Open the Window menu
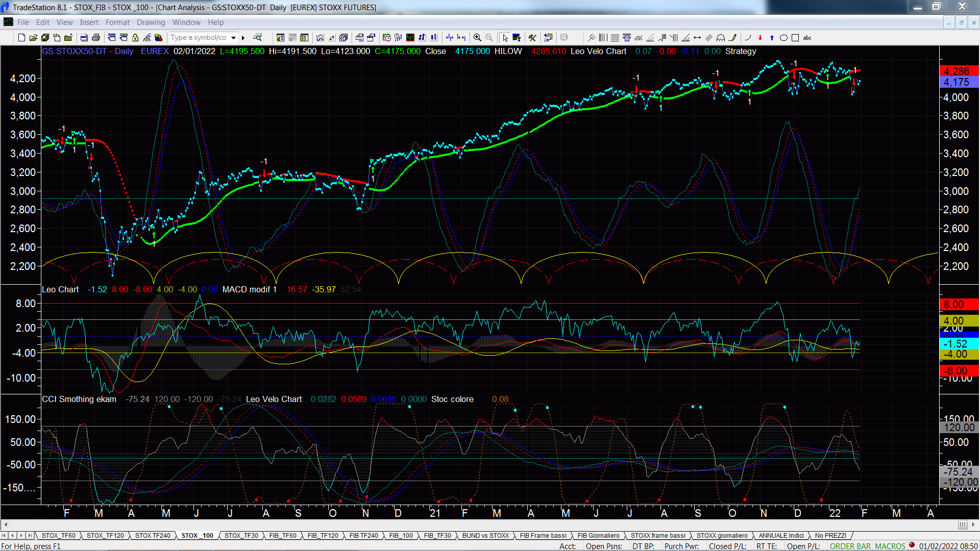 click(x=186, y=22)
